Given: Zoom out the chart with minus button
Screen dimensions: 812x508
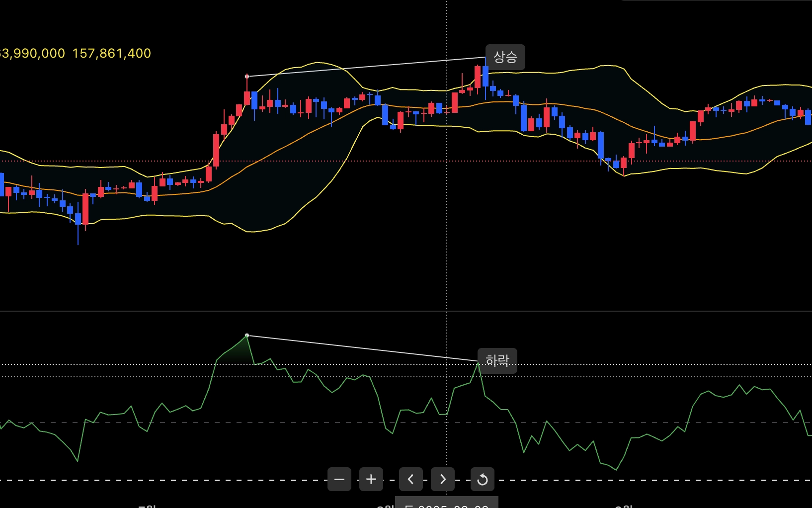Looking at the screenshot, I should (x=339, y=479).
